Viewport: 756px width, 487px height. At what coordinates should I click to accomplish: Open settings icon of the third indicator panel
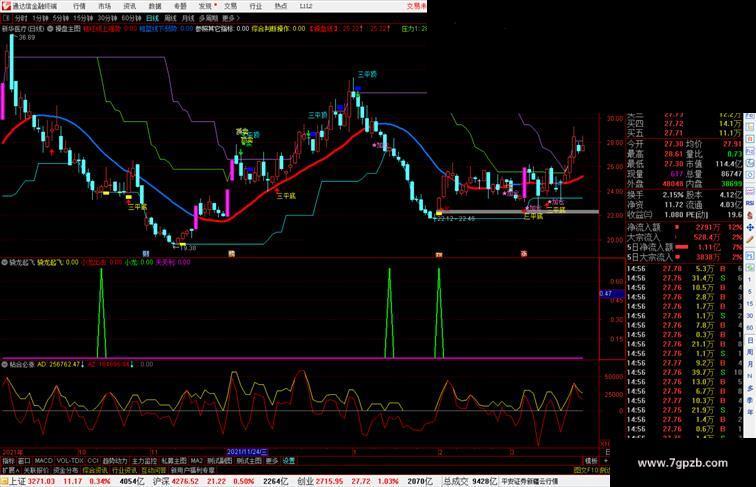[4, 365]
